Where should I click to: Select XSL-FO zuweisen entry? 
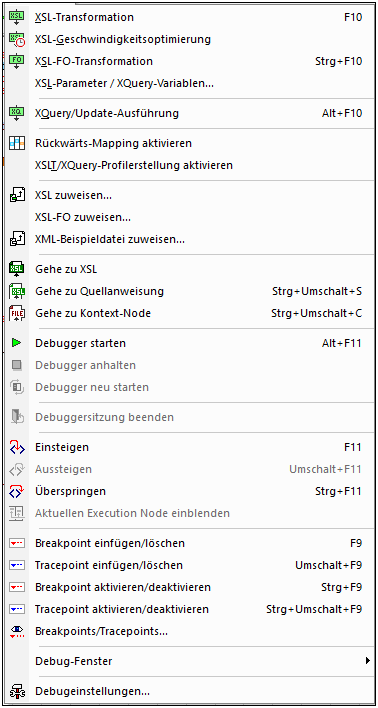pyautogui.click(x=189, y=217)
